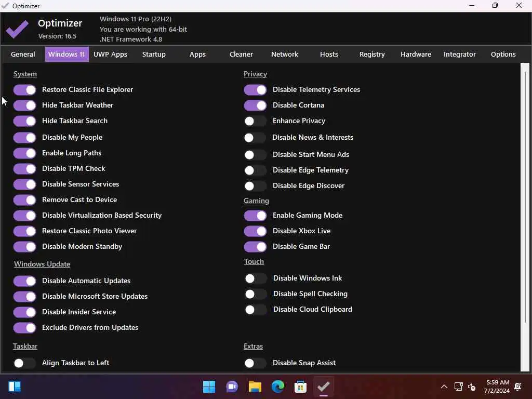Enable Disable Edge Discover switch
The height and width of the screenshot is (399, 532).
click(255, 187)
